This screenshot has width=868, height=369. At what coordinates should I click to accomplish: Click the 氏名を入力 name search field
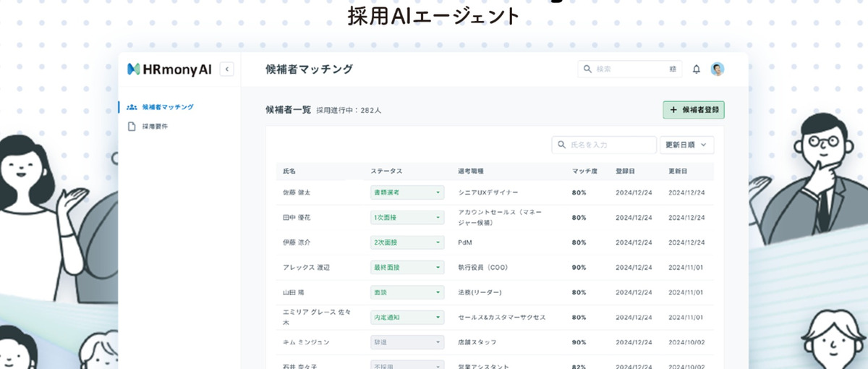click(x=604, y=145)
